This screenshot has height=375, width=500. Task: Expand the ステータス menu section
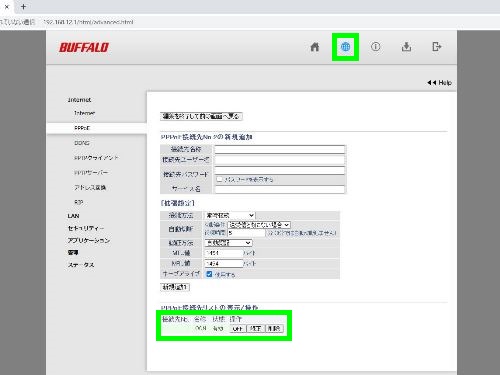coord(81,265)
